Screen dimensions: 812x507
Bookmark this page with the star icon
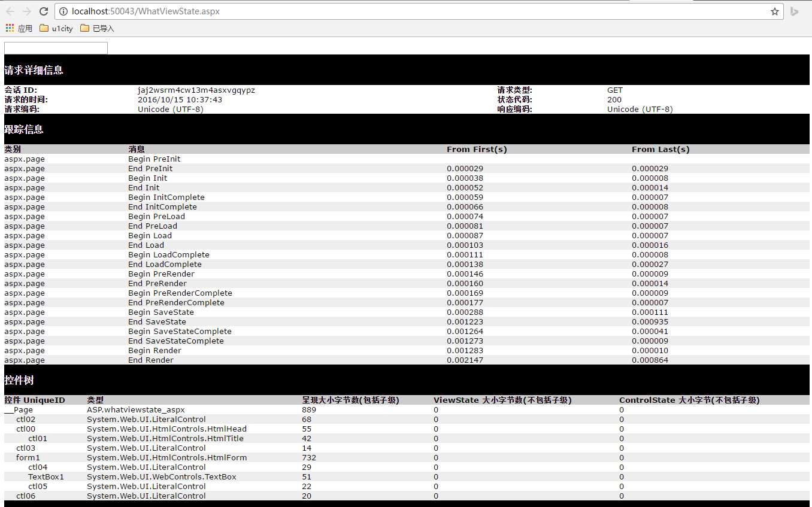[774, 11]
